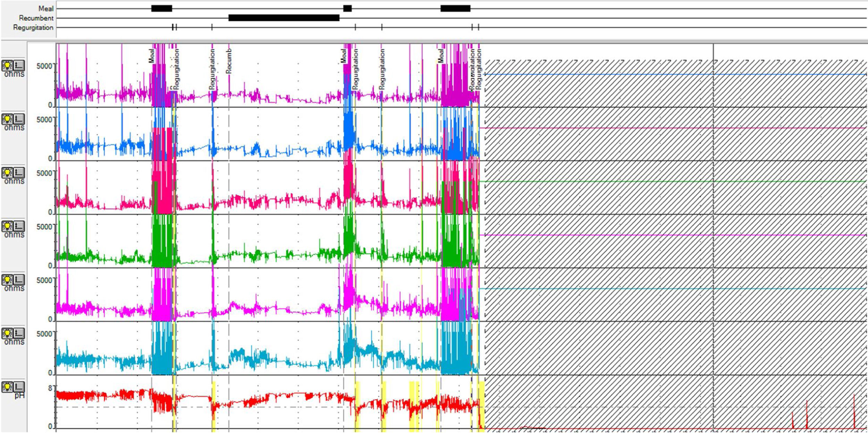Image resolution: width=868 pixels, height=433 pixels.
Task: Select the first Meal period bar
Action: point(161,8)
